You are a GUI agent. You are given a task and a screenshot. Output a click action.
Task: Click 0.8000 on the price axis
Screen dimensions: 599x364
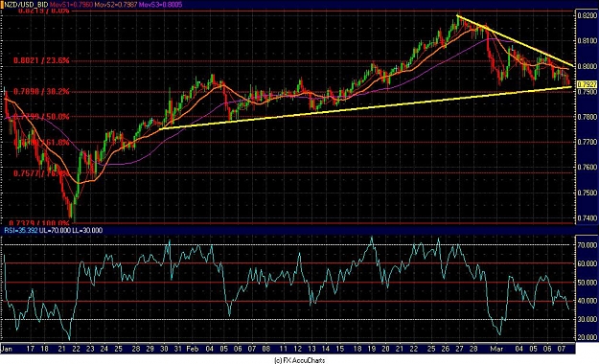587,66
